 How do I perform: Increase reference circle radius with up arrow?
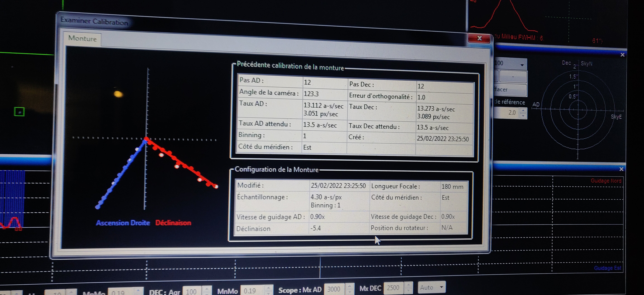(523, 110)
